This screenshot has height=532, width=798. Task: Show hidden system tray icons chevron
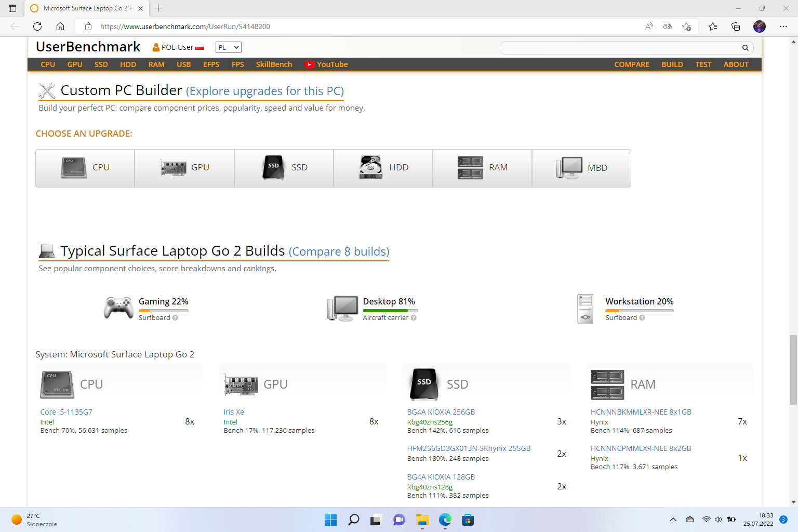(673, 520)
